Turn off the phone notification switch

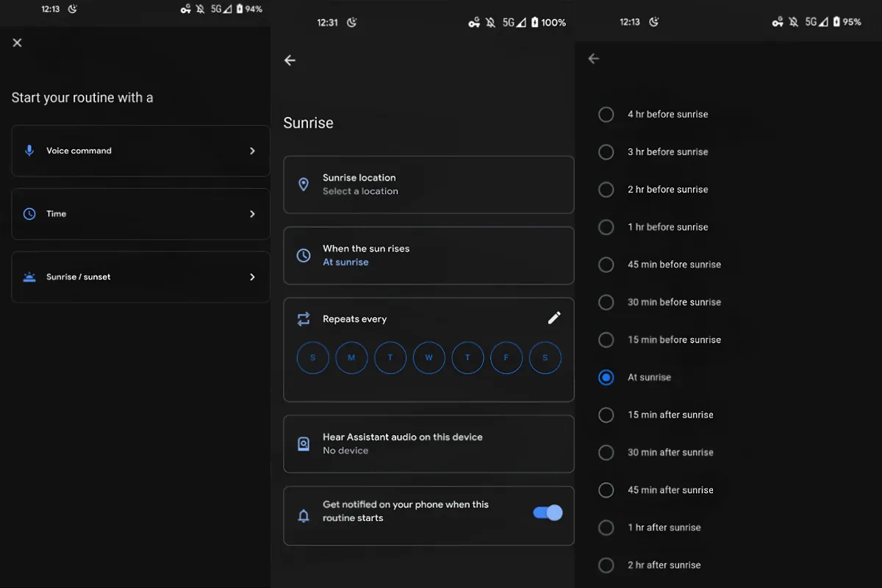548,513
